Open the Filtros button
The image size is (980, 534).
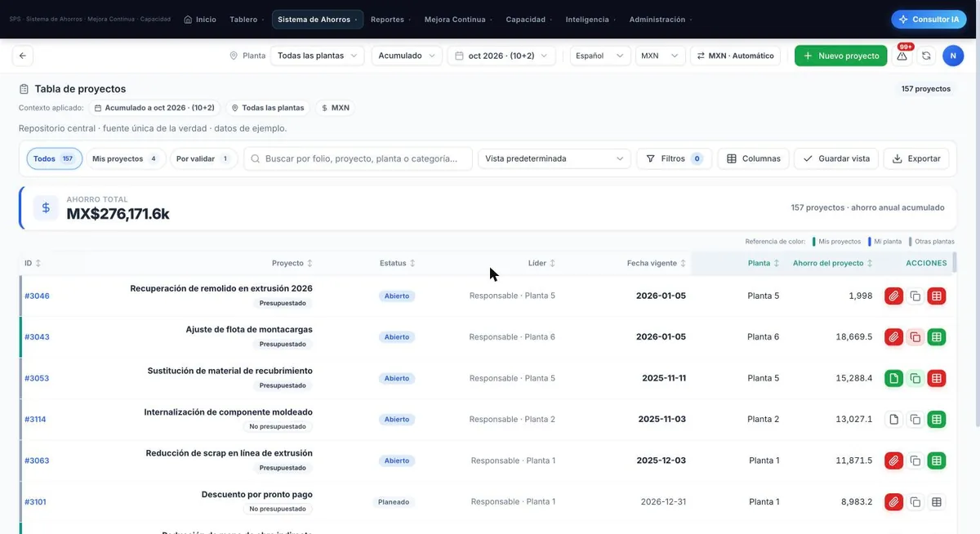(674, 158)
